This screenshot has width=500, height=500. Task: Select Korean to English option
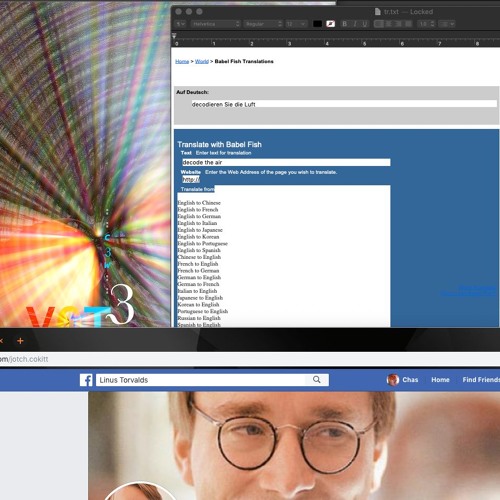point(198,304)
